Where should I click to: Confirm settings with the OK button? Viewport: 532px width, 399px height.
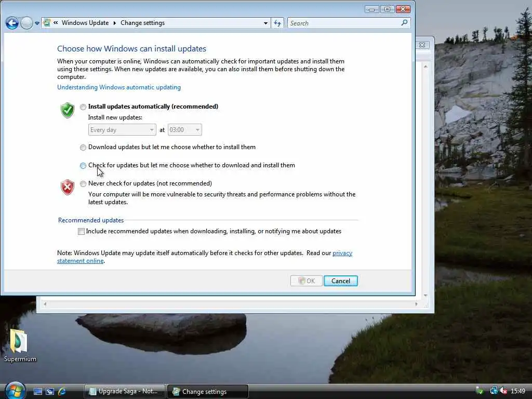click(307, 281)
